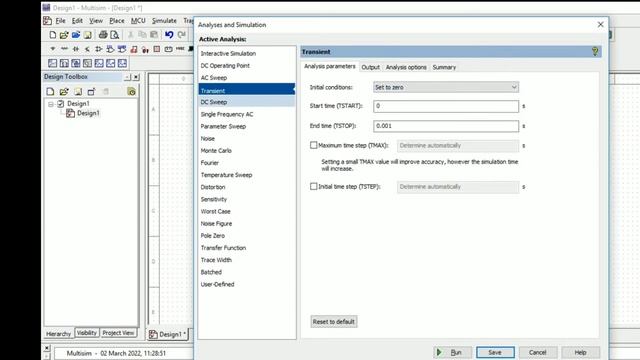Switch to the Analysis options tab
Viewport: 640px width, 360px height.
[406, 67]
